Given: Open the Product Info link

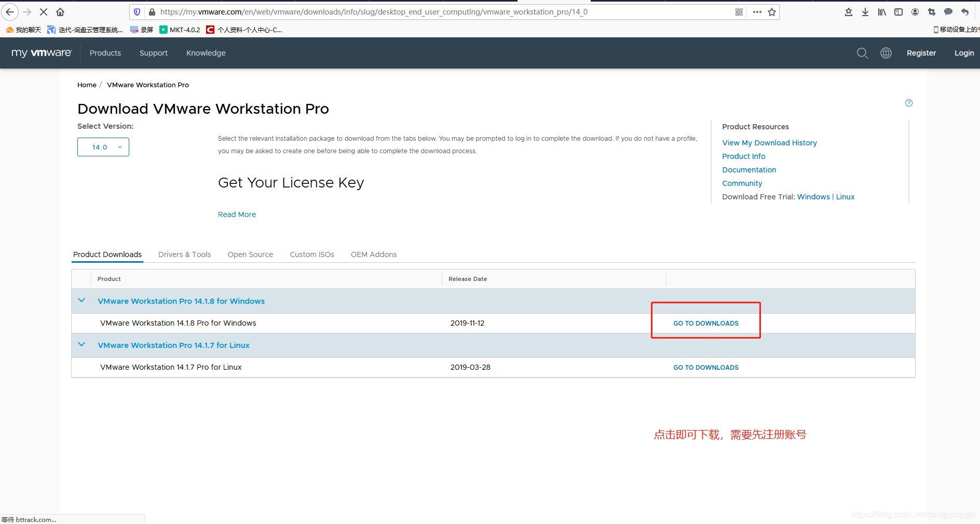Looking at the screenshot, I should [743, 156].
